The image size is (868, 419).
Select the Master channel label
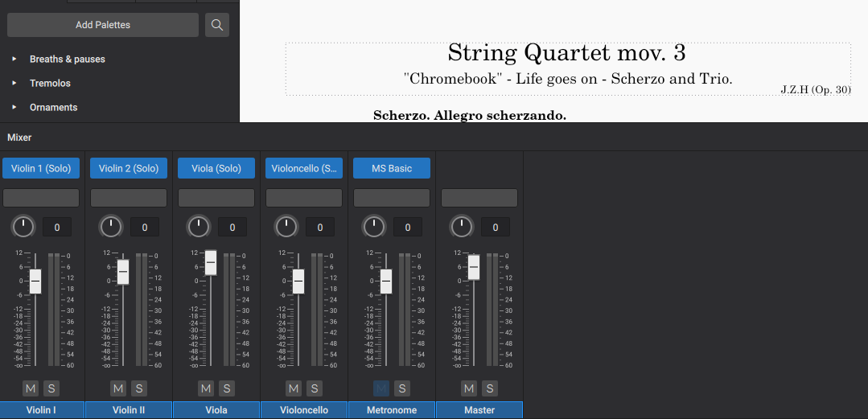[x=479, y=410]
